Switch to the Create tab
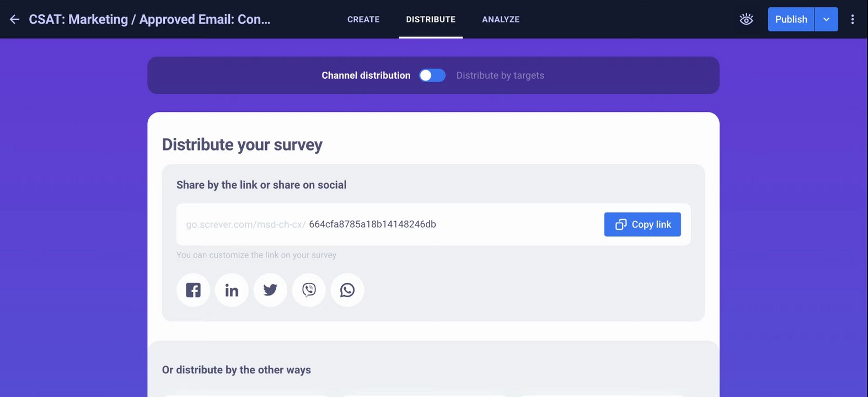The height and width of the screenshot is (397, 868). (363, 19)
